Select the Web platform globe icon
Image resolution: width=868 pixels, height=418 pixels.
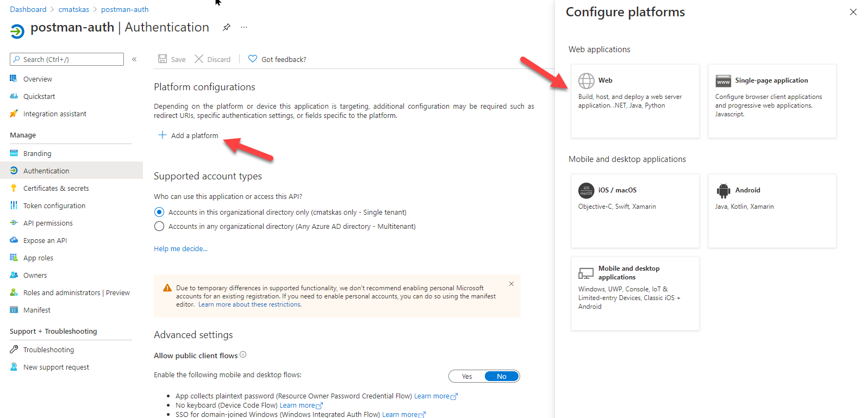point(586,81)
